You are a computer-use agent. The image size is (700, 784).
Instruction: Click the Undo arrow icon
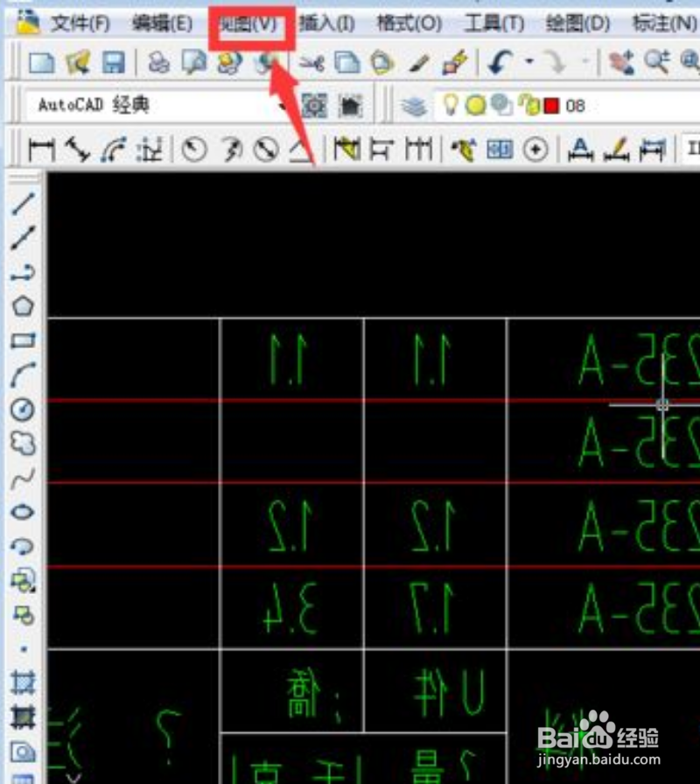[x=500, y=62]
